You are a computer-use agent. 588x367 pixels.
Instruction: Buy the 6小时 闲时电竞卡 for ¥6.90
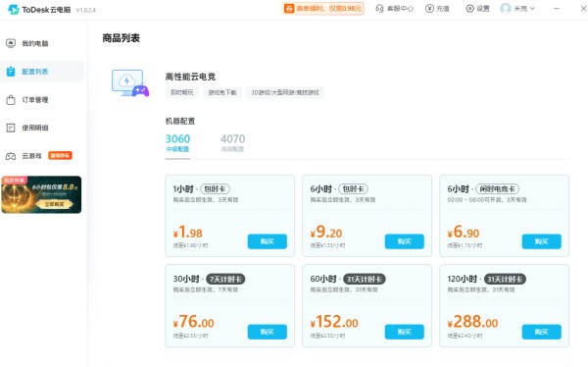pyautogui.click(x=542, y=241)
